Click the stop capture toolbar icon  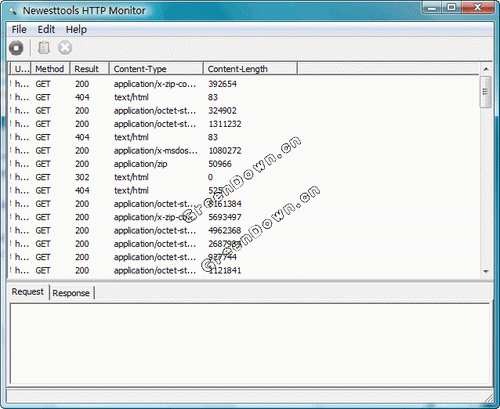(x=16, y=48)
